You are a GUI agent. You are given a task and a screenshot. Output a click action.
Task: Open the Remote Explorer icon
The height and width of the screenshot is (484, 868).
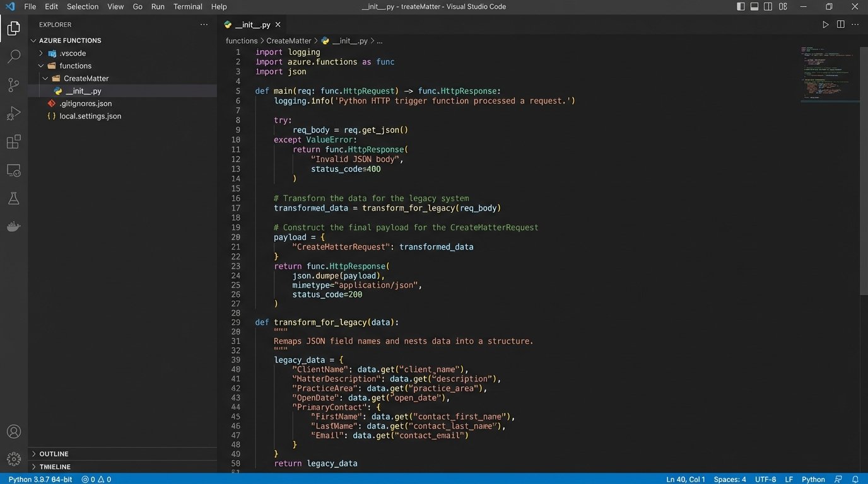[x=13, y=170]
